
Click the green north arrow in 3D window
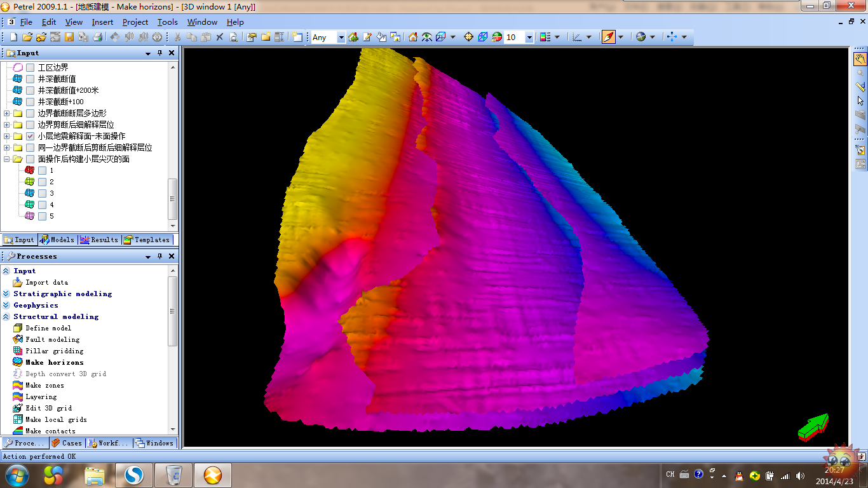pos(813,427)
